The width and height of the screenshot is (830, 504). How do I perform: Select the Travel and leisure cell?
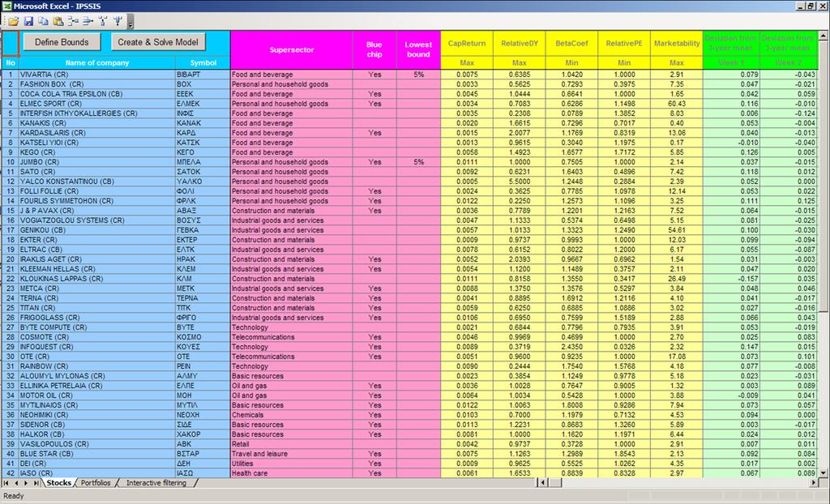tap(292, 454)
